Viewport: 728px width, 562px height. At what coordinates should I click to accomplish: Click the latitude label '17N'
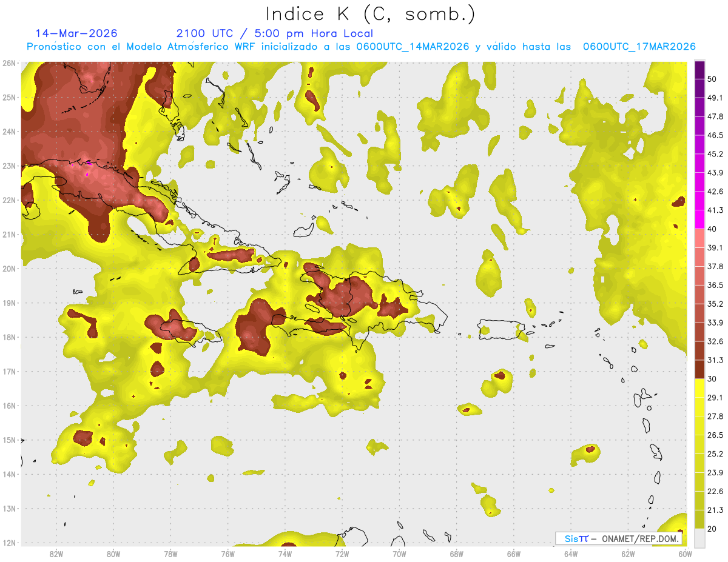9,372
